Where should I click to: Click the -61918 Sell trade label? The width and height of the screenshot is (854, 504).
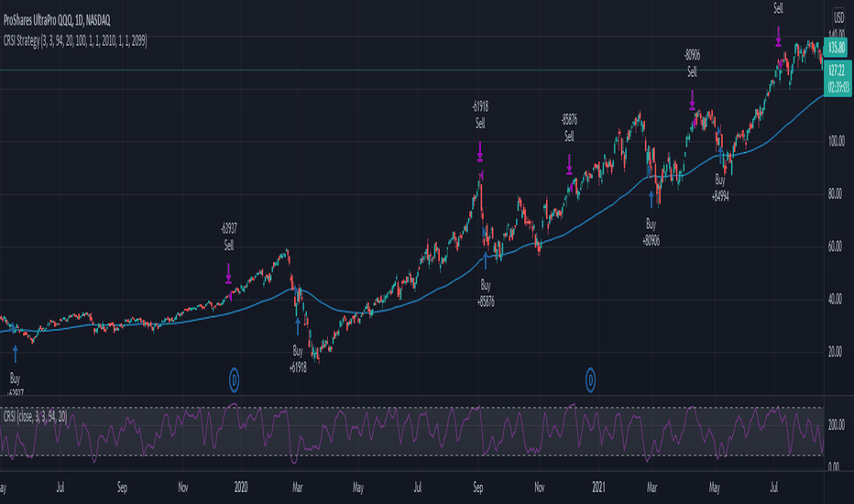[480, 115]
